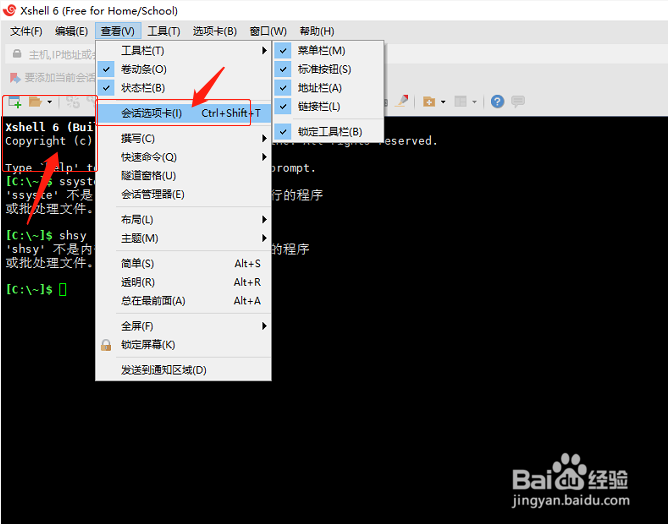Expand the file transfer folder dropdown arrow
The height and width of the screenshot is (524, 668).
pyautogui.click(x=443, y=102)
